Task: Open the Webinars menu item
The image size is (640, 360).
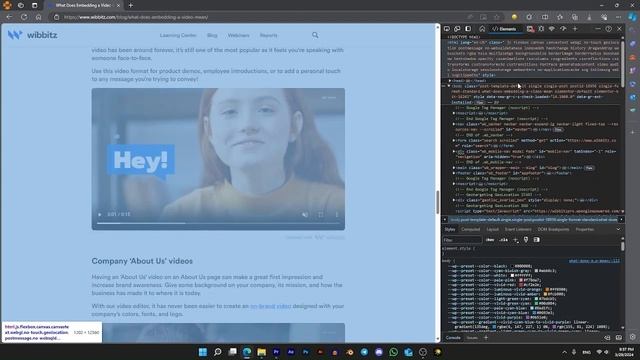Action: [x=238, y=36]
